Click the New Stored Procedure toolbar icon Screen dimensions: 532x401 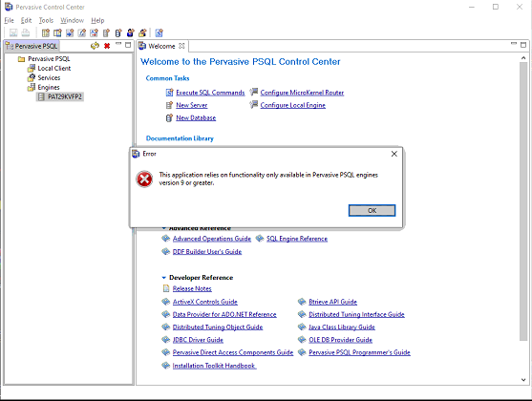click(x=70, y=32)
